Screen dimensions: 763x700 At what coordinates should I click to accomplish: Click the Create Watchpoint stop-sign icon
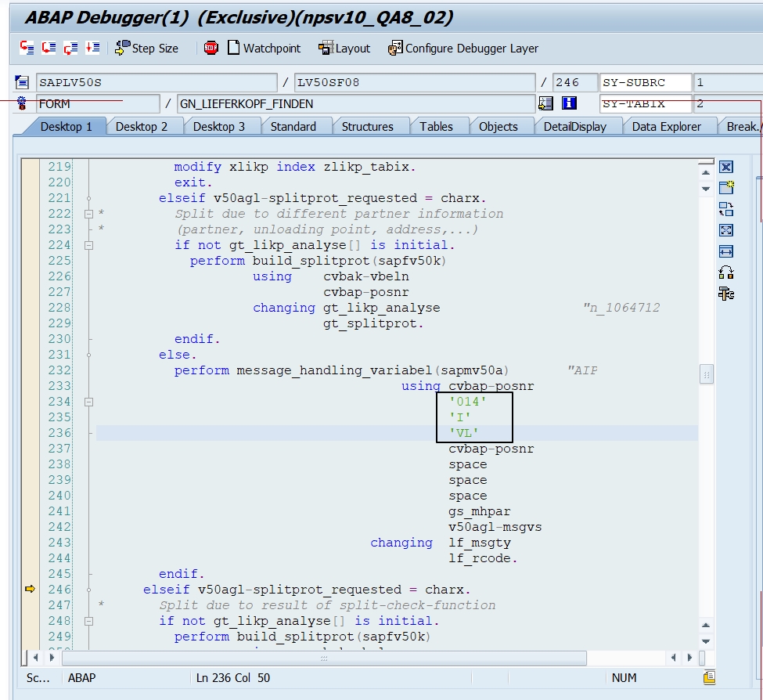[x=210, y=48]
